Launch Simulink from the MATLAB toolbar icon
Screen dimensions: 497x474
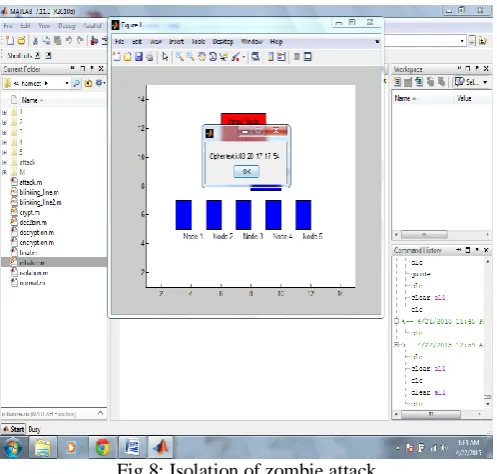coord(94,40)
